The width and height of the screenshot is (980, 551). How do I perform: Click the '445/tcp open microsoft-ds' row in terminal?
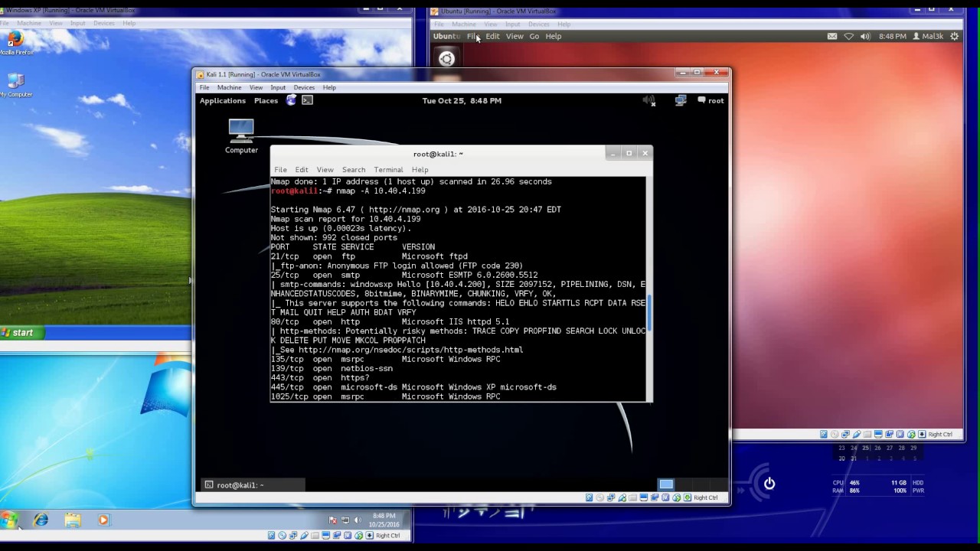click(x=413, y=387)
